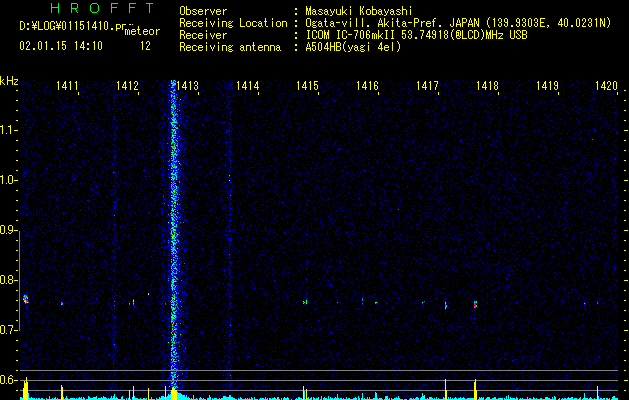Click the observer name Masayuki Kobayashi
Image resolution: width=629 pixels, height=400 pixels.
click(359, 11)
